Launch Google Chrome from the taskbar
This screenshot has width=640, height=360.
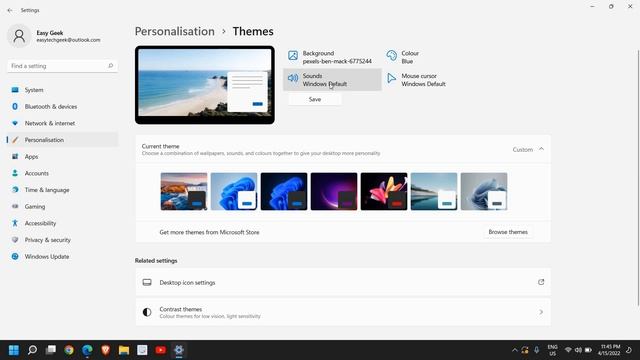coord(69,350)
